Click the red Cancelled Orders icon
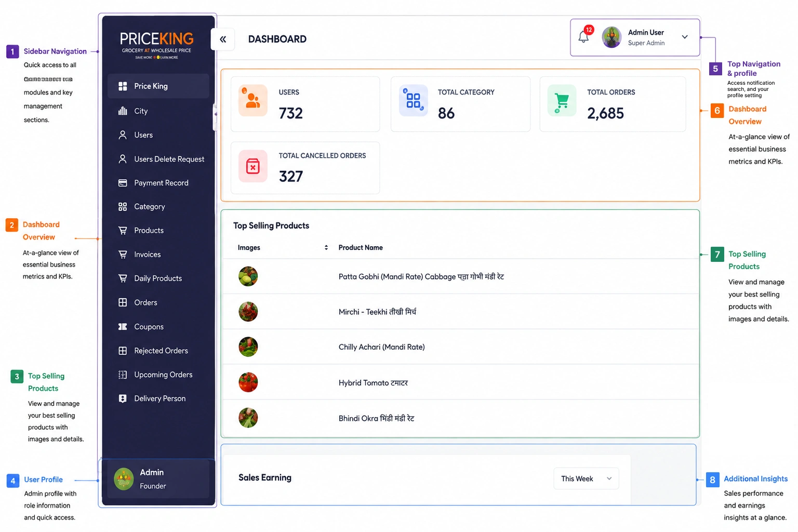Screen dimensions: 798x532 click(x=253, y=166)
